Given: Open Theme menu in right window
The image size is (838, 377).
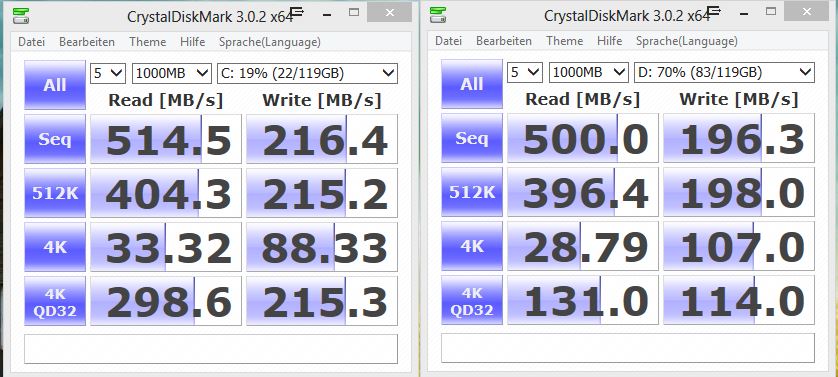Looking at the screenshot, I should 565,41.
